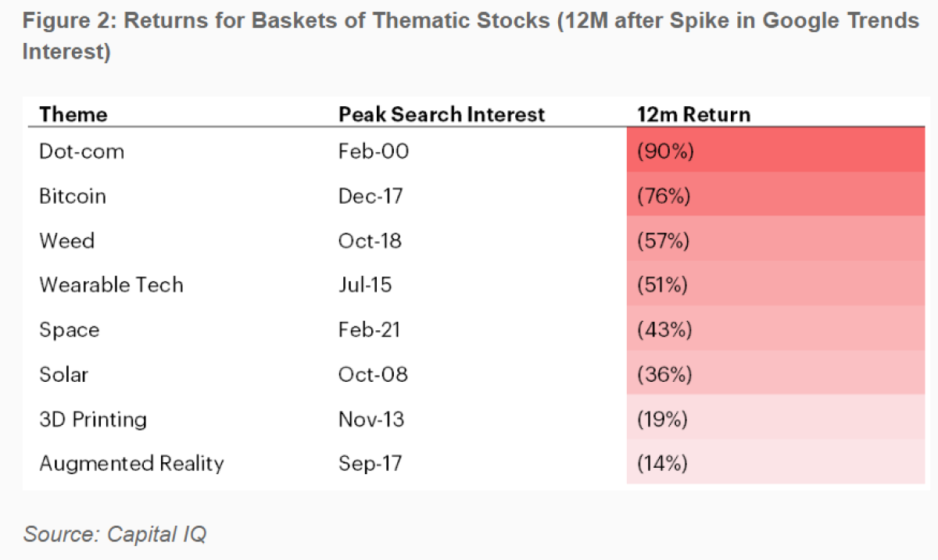Click the "12m Return" column header
This screenshot has width=938, height=560.
pos(693,114)
